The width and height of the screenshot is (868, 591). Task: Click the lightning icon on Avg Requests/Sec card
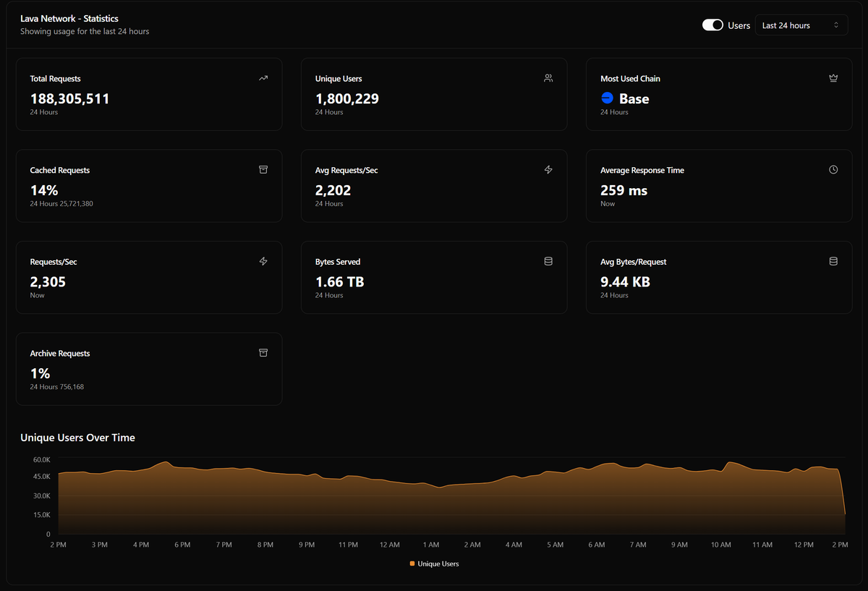point(548,170)
